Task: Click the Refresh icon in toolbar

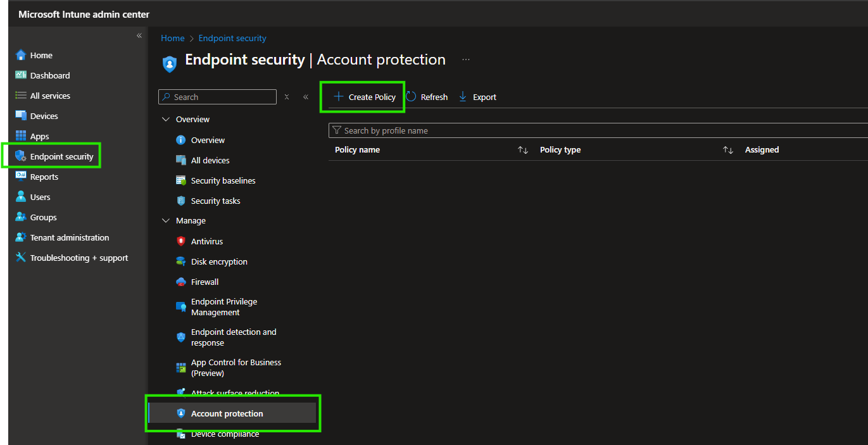Action: click(412, 97)
